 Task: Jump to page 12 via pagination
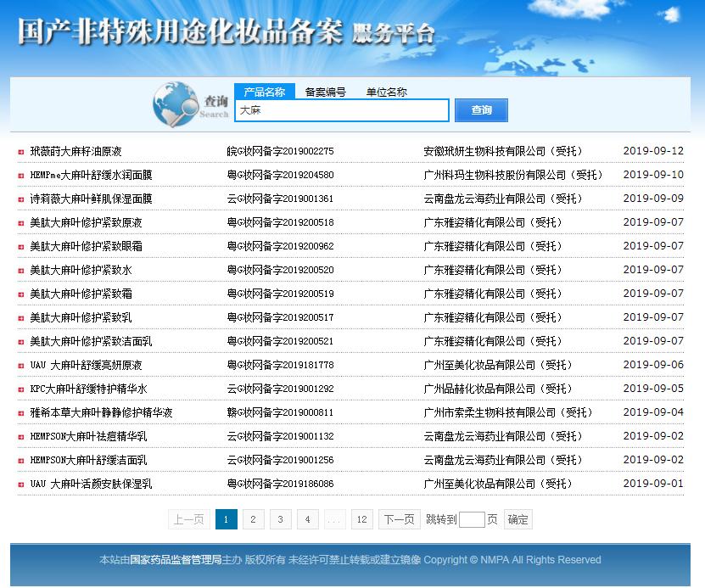[x=362, y=518]
